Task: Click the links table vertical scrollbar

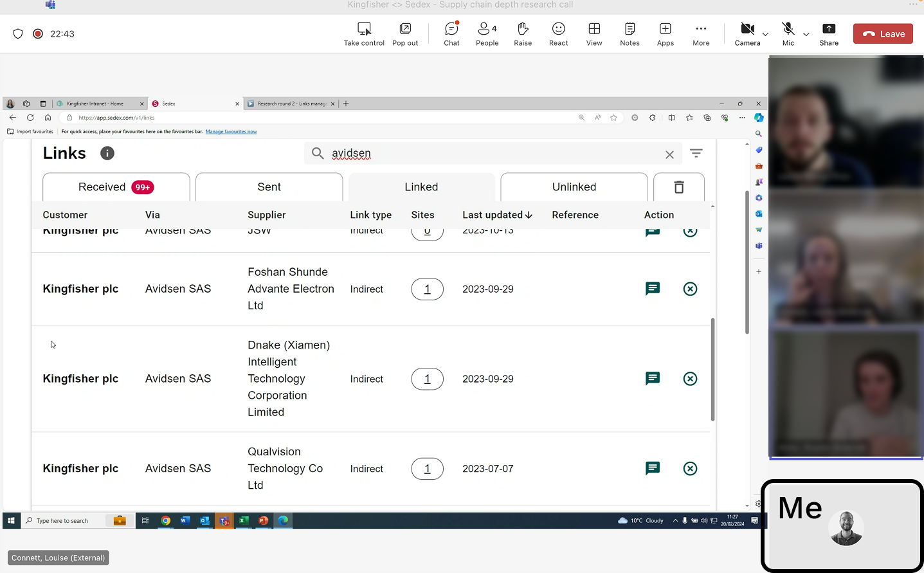Action: 712,370
